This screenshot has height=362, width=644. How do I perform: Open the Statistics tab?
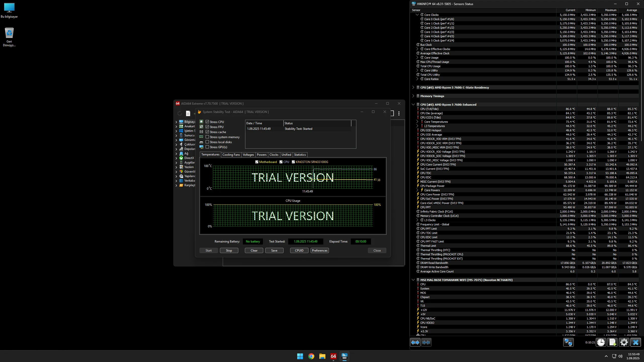click(x=300, y=155)
